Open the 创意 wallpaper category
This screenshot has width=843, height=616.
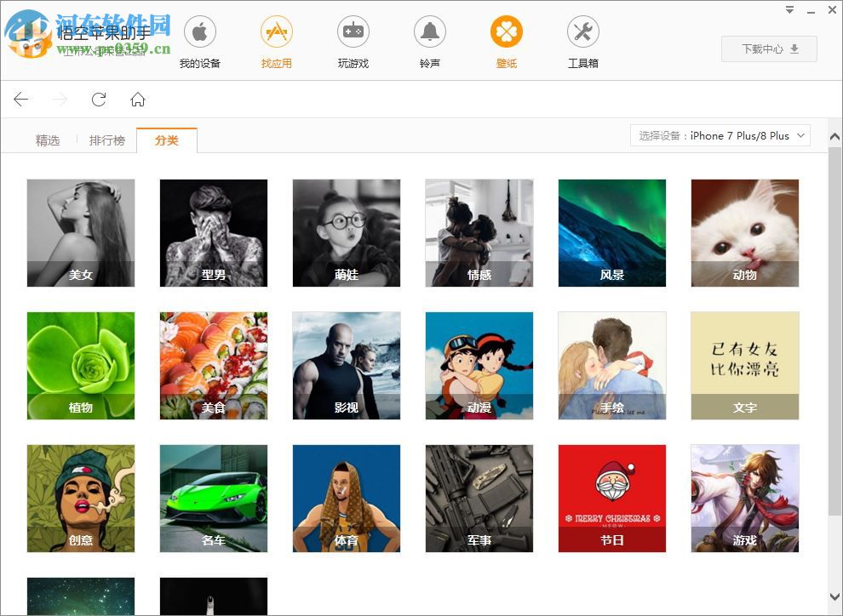(81, 499)
